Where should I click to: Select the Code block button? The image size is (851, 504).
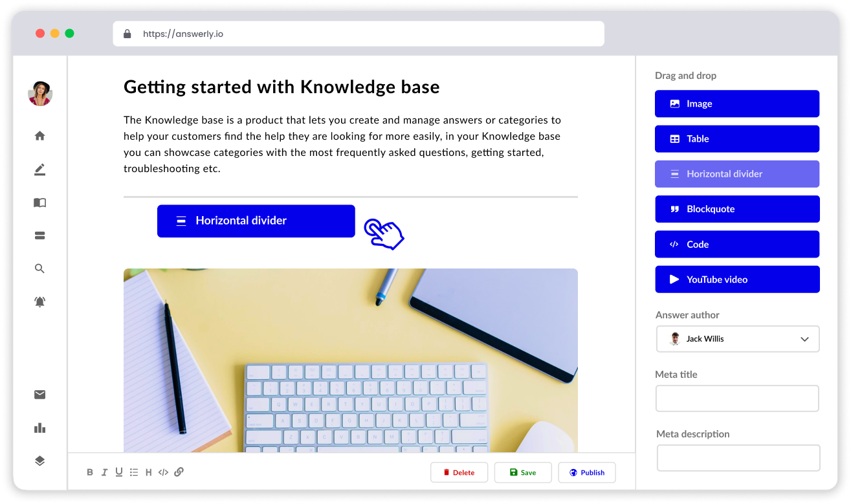737,244
